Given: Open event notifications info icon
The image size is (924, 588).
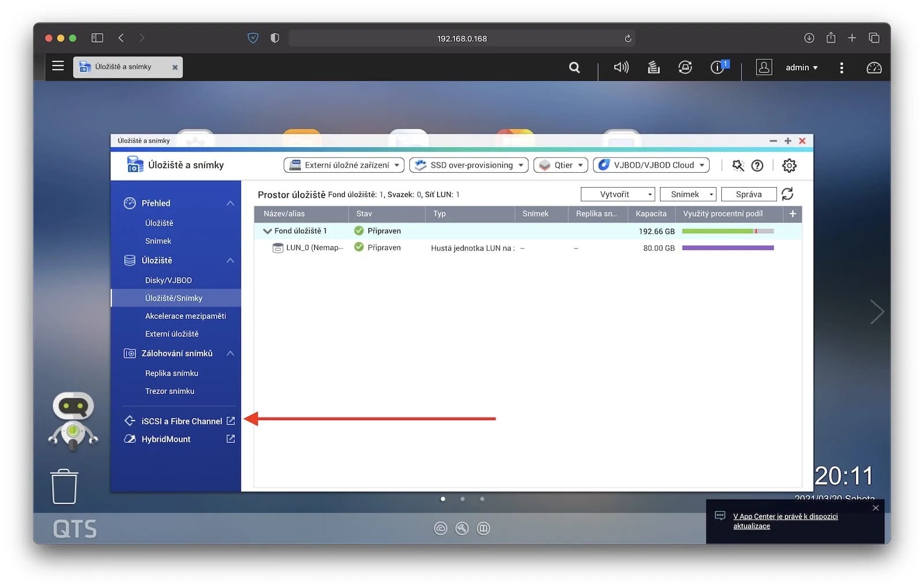Looking at the screenshot, I should 717,68.
